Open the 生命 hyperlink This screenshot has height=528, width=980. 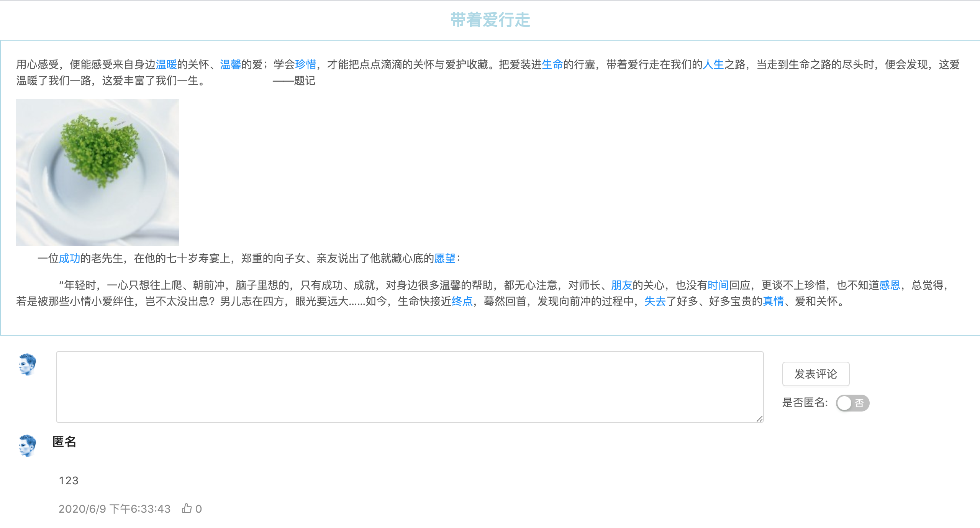coord(552,64)
